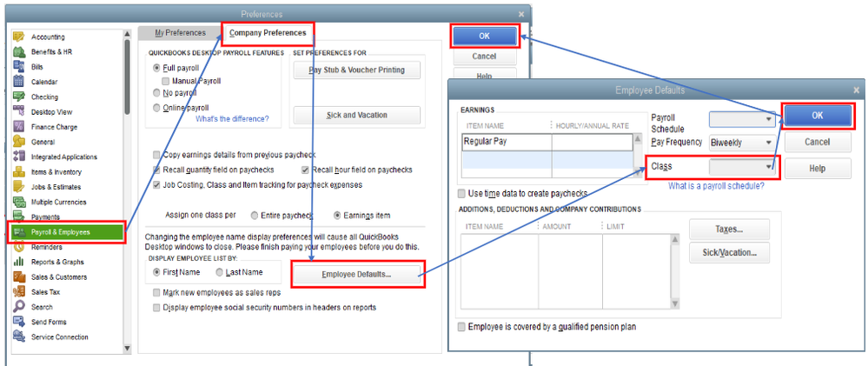Image resolution: width=868 pixels, height=366 pixels.
Task: Click hourly rate cell beside Regular Pay
Action: click(x=593, y=142)
